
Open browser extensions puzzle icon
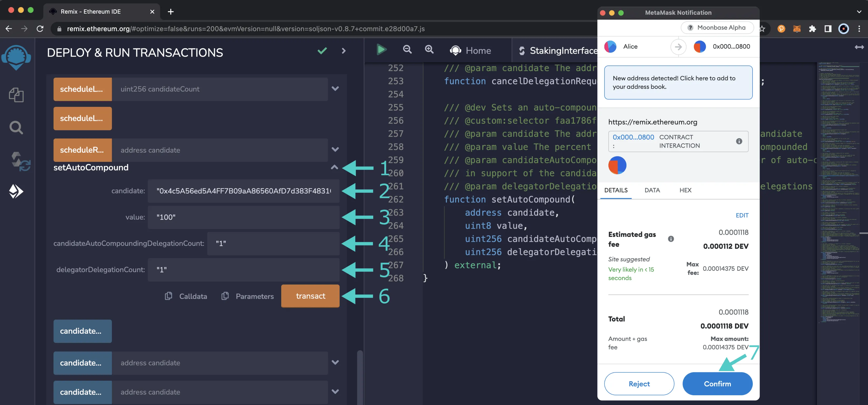812,29
